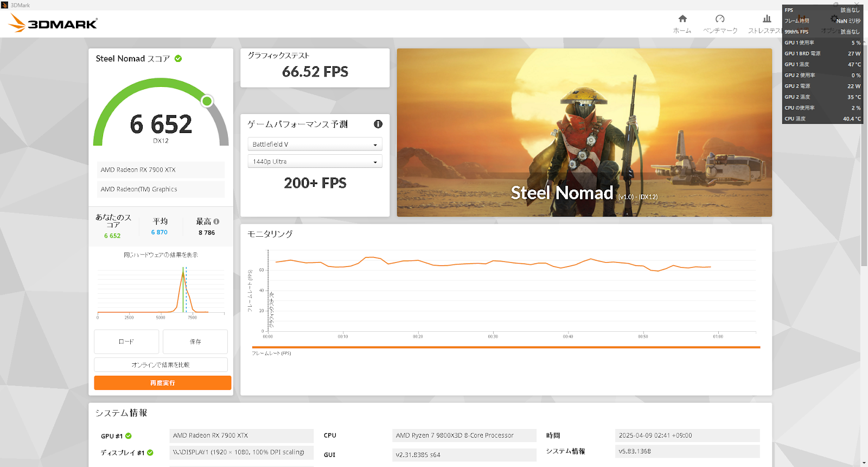The image size is (868, 467).
Task: Click the 00:10 marker on monitoring timeline
Action: tap(343, 337)
